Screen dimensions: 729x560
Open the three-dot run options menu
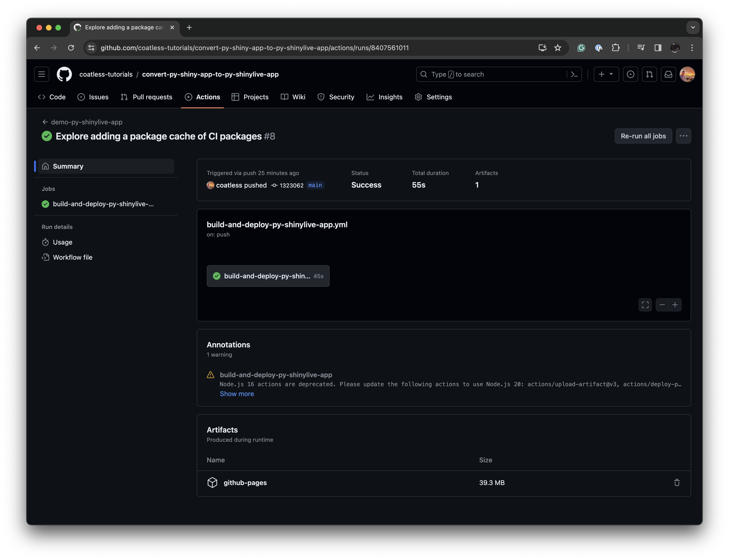click(683, 136)
